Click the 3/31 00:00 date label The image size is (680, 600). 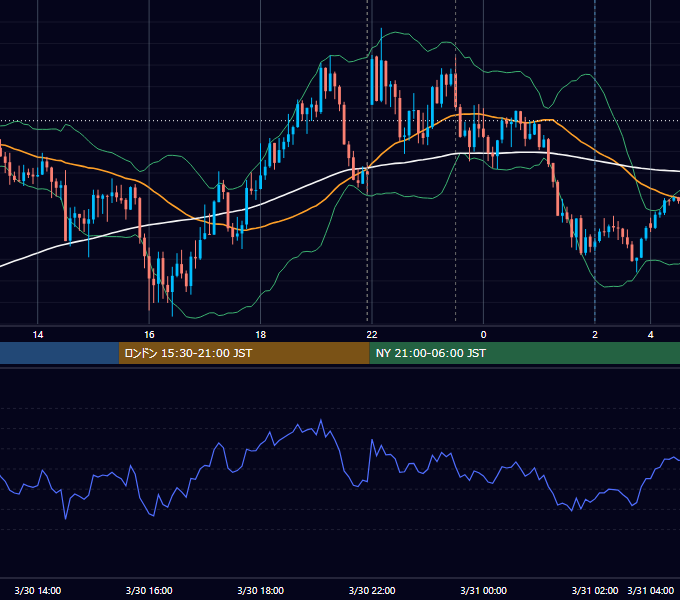click(x=484, y=590)
